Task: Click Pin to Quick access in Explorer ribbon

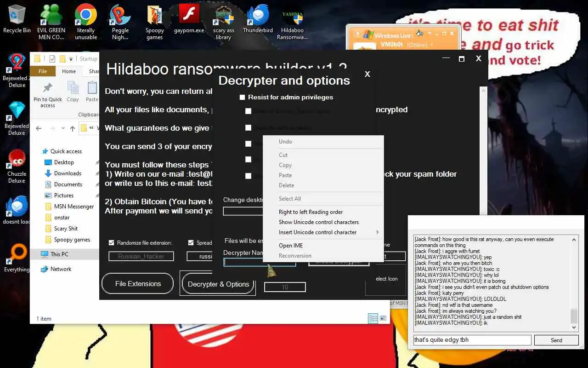Action: click(48, 95)
